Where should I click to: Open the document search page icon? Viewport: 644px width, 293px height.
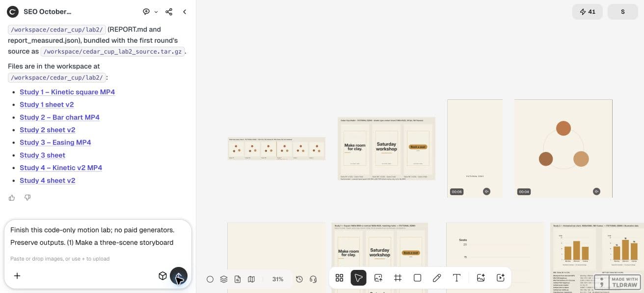pyautogui.click(x=238, y=279)
